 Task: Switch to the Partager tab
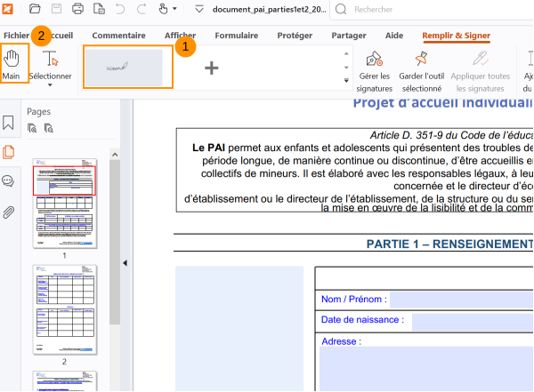pos(349,36)
